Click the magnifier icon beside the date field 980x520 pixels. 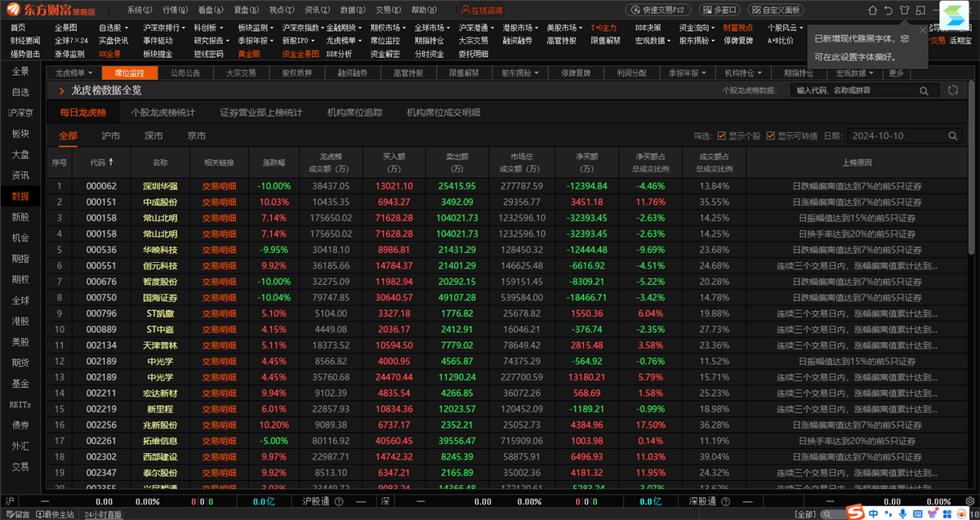click(952, 136)
